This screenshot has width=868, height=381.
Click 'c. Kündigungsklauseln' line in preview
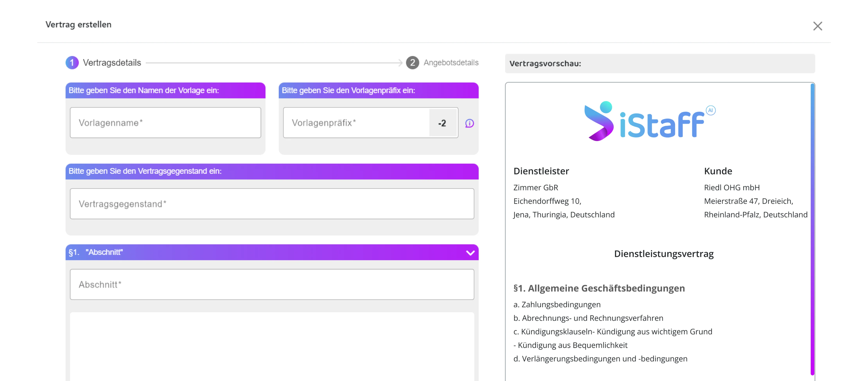[x=613, y=331]
